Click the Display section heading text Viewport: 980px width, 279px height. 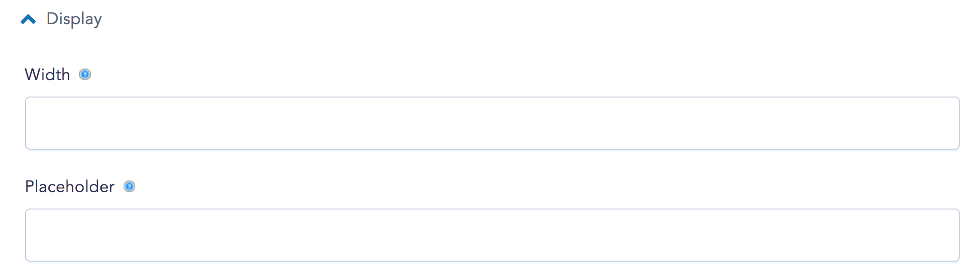coord(74,19)
